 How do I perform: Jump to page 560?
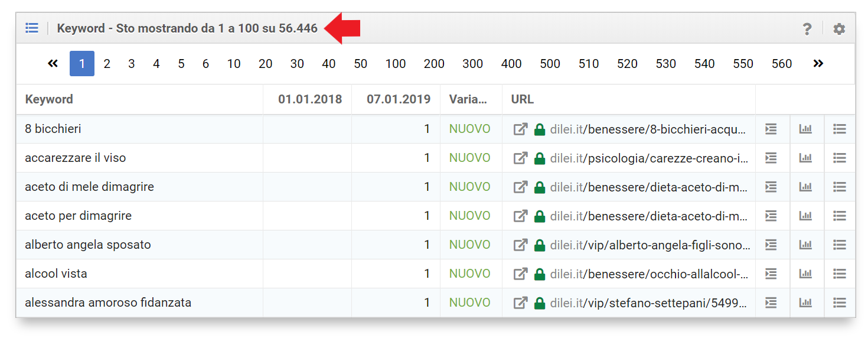[x=782, y=64]
